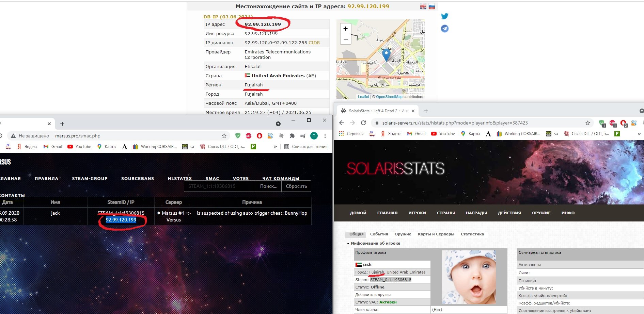Open ЧАТ КОМАНДЫ menu item on marsus

click(x=281, y=179)
